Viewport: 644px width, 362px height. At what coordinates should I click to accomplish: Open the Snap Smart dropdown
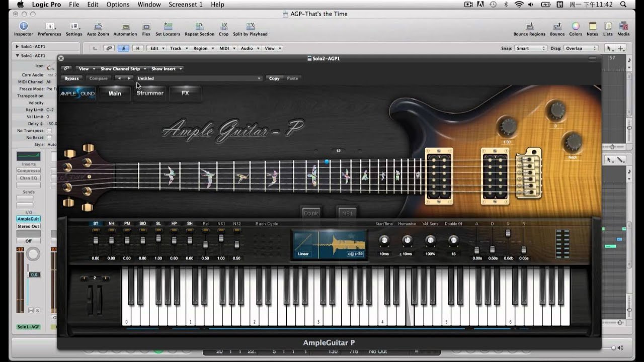coord(530,48)
